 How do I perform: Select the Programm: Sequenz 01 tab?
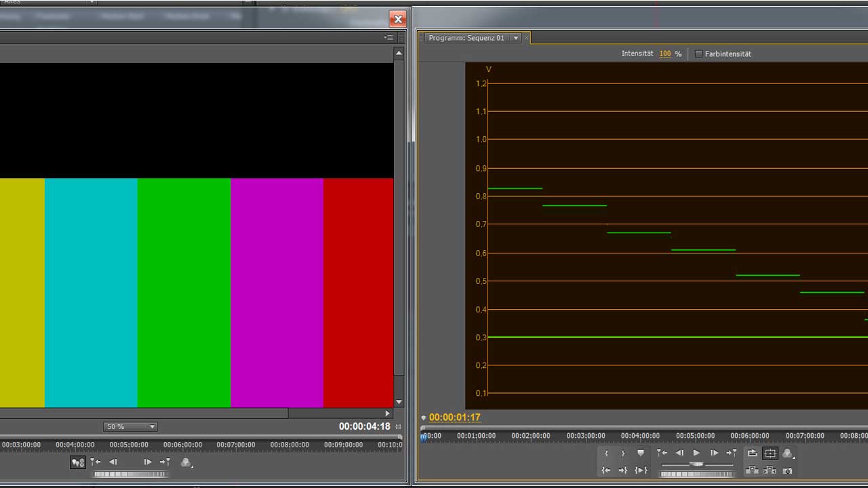coord(467,38)
